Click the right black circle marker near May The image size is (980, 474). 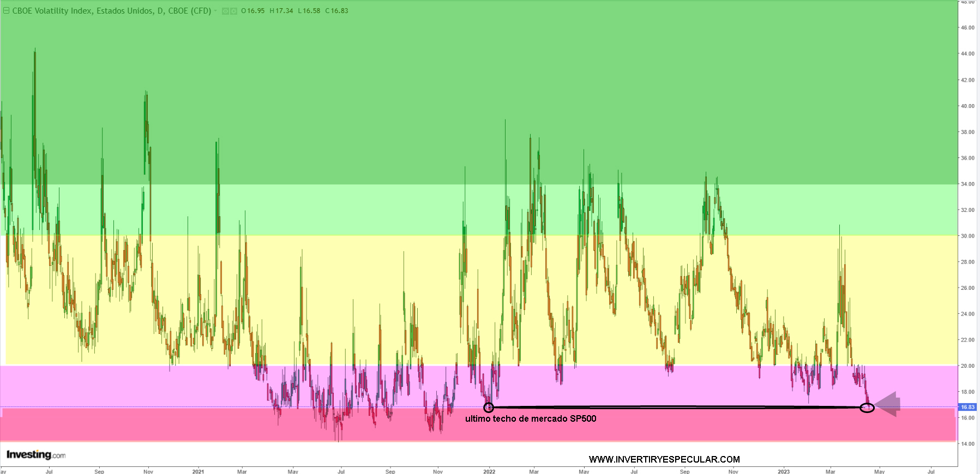pyautogui.click(x=867, y=408)
